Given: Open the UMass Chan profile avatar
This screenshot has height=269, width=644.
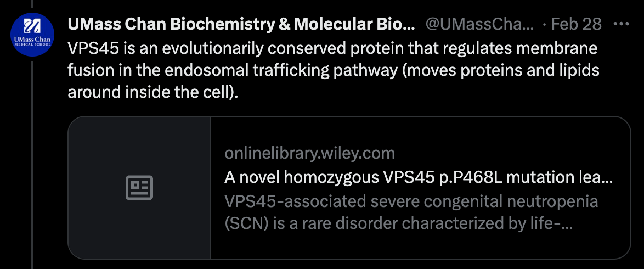Looking at the screenshot, I should pos(32,35).
